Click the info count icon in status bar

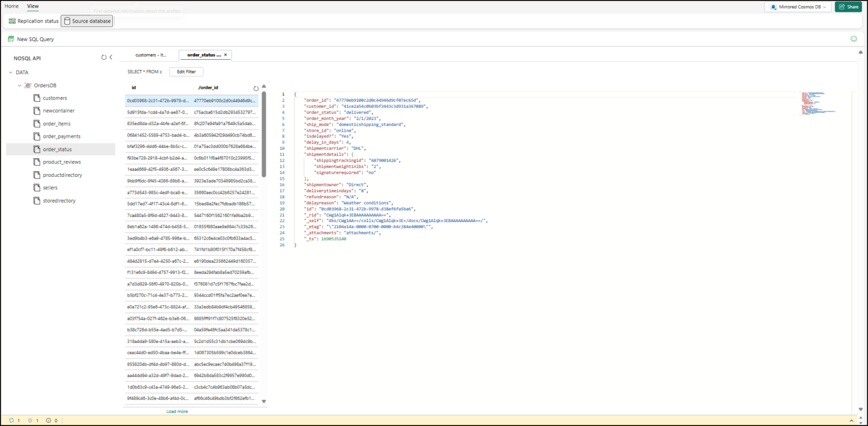(x=49, y=420)
